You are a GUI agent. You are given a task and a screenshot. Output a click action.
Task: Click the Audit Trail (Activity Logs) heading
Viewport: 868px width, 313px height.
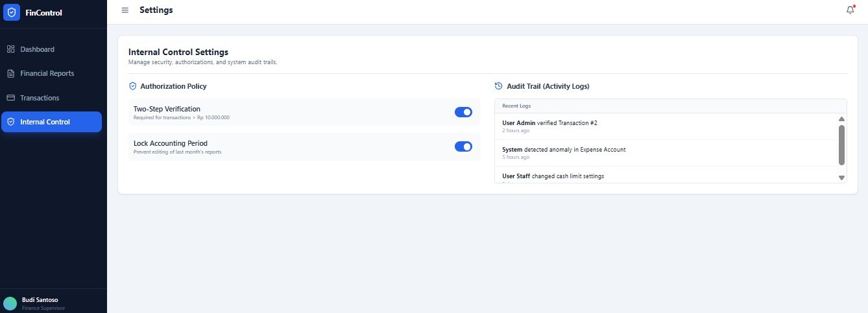[548, 86]
